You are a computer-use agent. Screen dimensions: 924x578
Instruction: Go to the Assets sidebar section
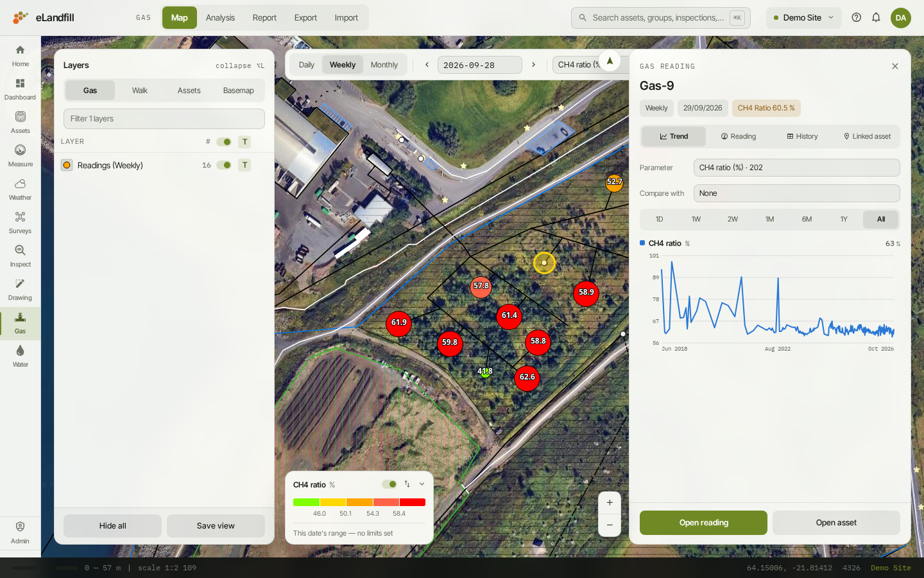[20, 123]
